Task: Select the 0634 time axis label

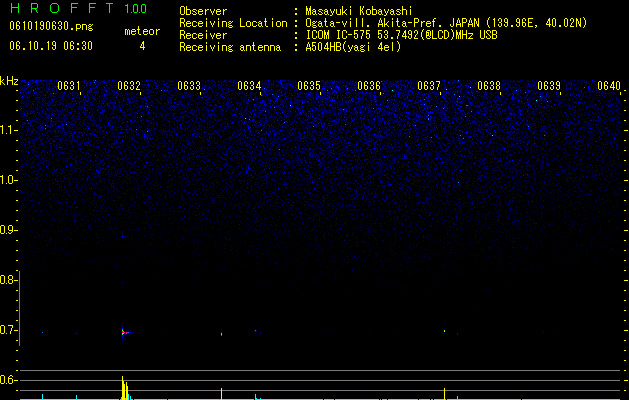Action: (x=249, y=86)
